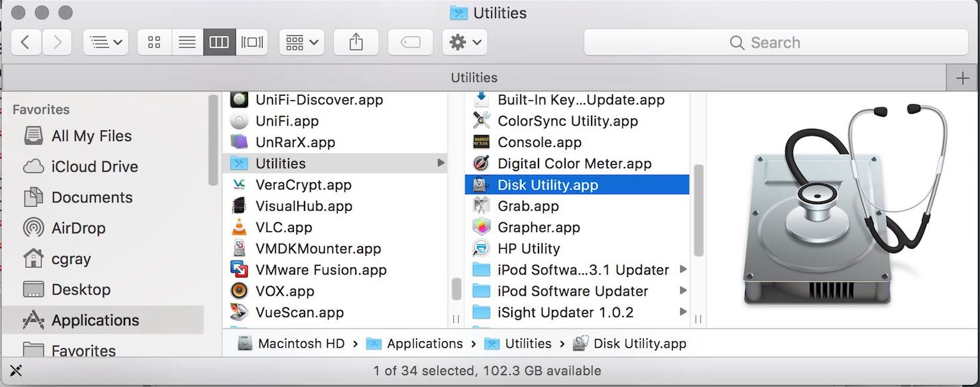Screen dimensions: 980x387
Task: Click the status bar selection text
Action: point(487,371)
